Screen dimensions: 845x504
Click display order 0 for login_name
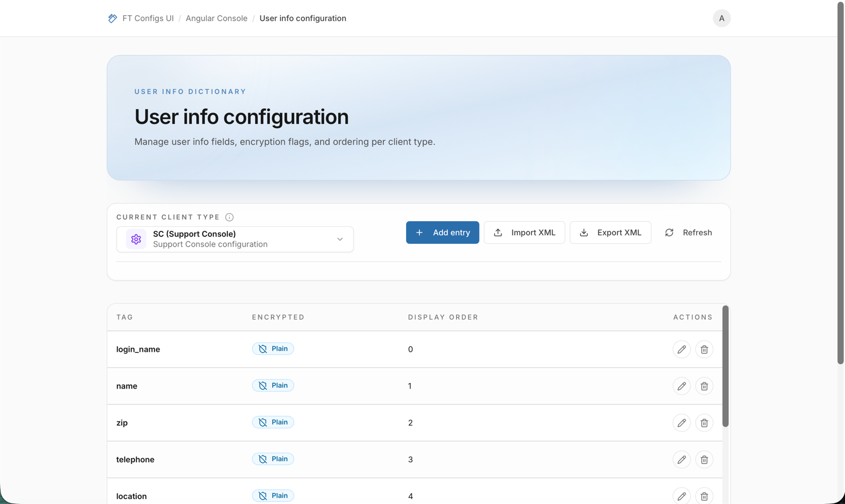[x=411, y=350]
